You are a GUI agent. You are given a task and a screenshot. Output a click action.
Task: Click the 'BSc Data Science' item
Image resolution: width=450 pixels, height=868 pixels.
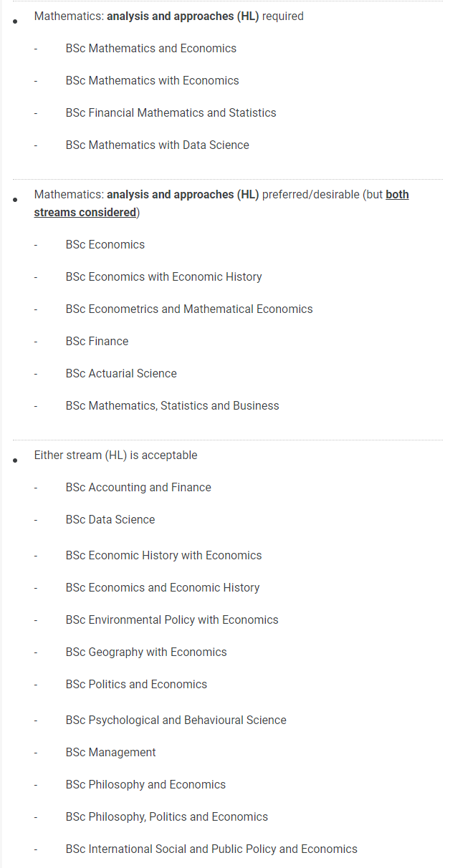110,520
